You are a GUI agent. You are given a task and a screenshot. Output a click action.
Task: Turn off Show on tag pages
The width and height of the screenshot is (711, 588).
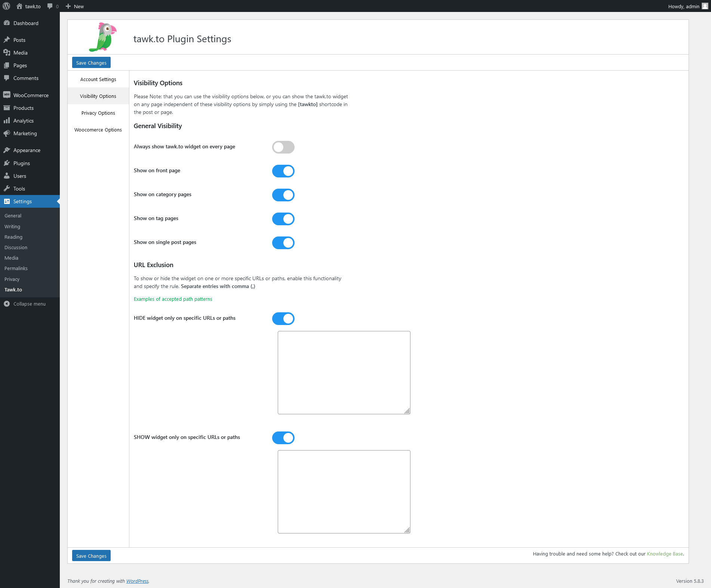[x=283, y=219]
